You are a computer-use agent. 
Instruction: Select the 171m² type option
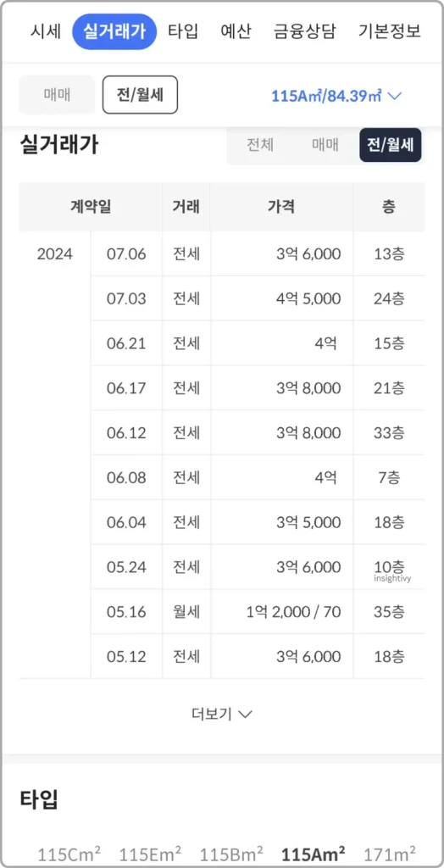click(x=389, y=853)
